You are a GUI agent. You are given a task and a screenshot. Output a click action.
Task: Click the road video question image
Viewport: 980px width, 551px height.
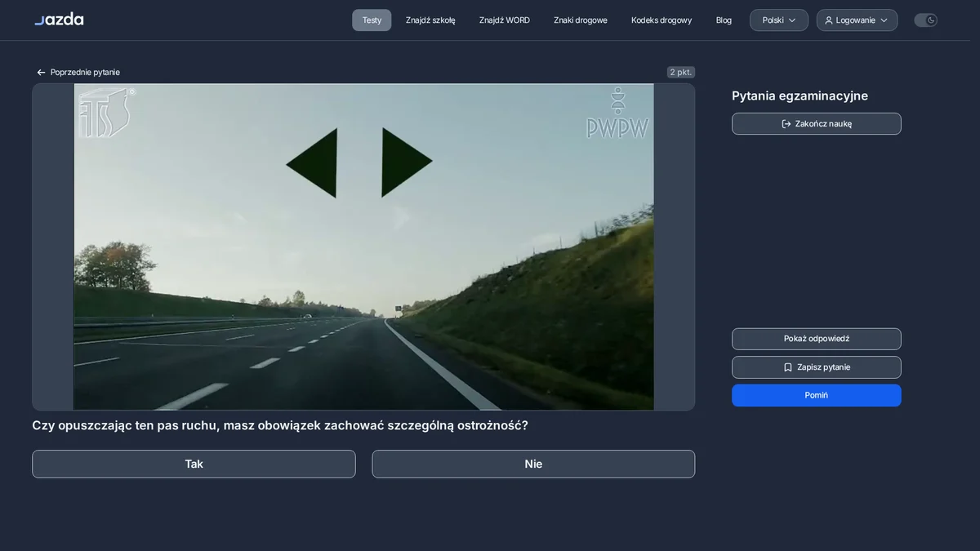363,247
